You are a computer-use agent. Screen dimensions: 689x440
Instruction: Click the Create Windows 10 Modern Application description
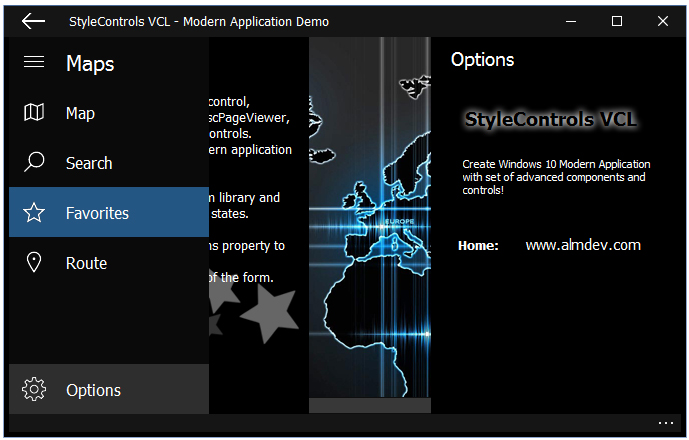coord(556,177)
